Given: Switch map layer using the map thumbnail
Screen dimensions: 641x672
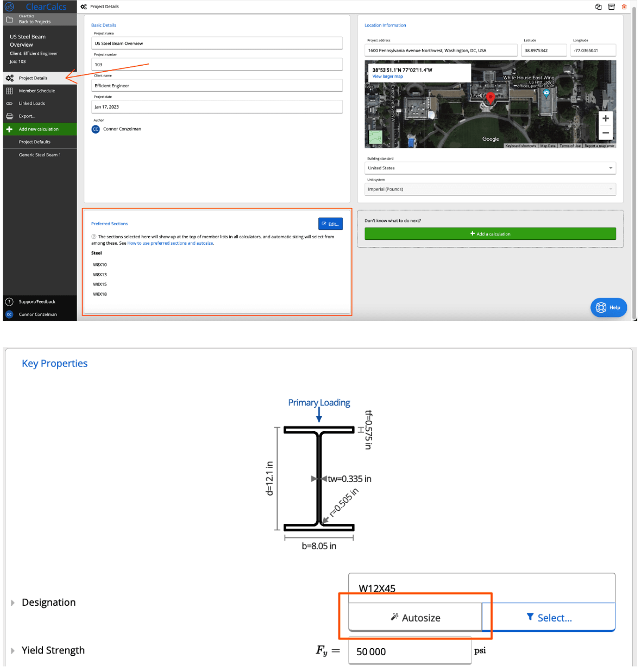Looking at the screenshot, I should [x=375, y=137].
